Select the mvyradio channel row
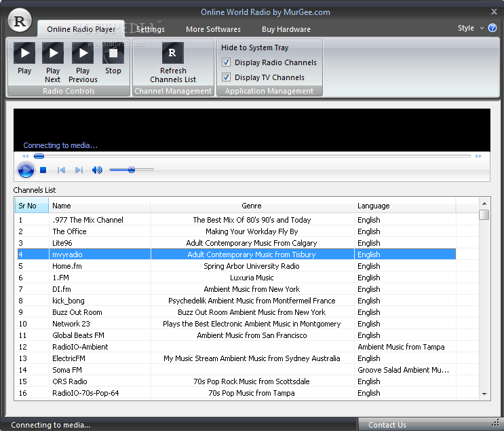 tap(237, 255)
